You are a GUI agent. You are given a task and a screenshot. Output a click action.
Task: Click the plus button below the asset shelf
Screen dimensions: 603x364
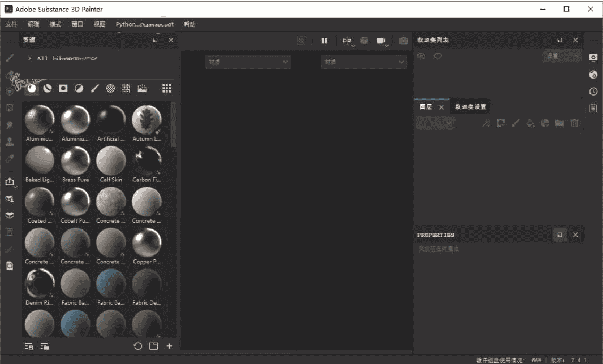point(169,346)
